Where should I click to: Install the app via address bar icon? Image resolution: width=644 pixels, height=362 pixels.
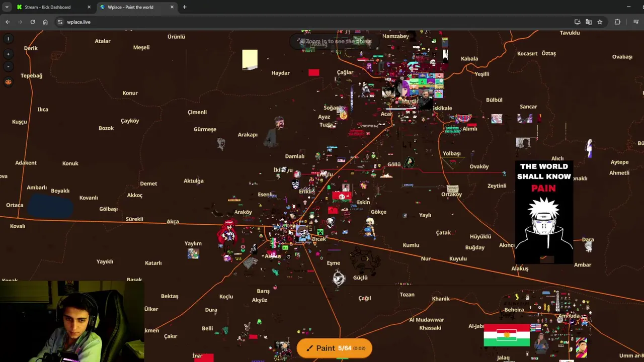click(x=577, y=22)
